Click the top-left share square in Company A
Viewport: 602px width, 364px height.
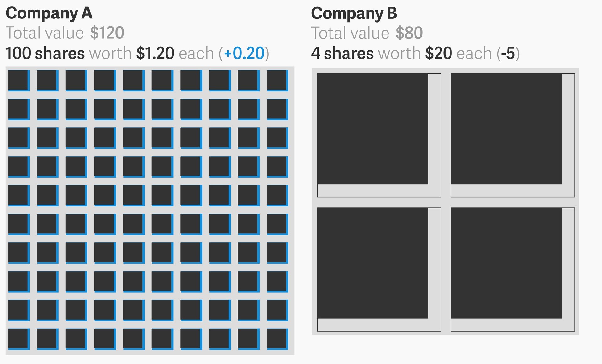pos(19,81)
